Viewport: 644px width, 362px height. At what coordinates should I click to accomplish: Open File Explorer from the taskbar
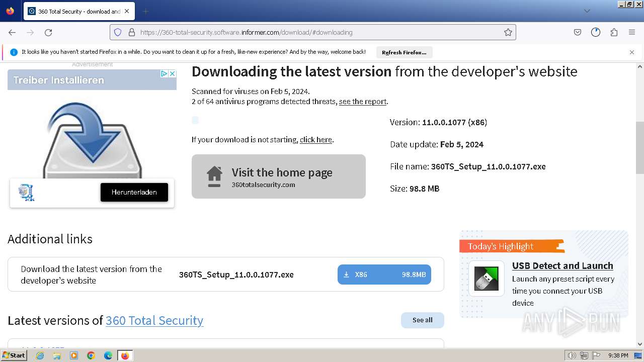click(57, 355)
